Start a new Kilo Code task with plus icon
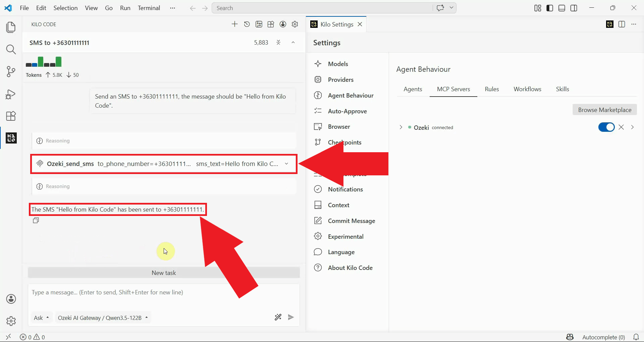Screen dimensions: 644x342 tap(235, 24)
